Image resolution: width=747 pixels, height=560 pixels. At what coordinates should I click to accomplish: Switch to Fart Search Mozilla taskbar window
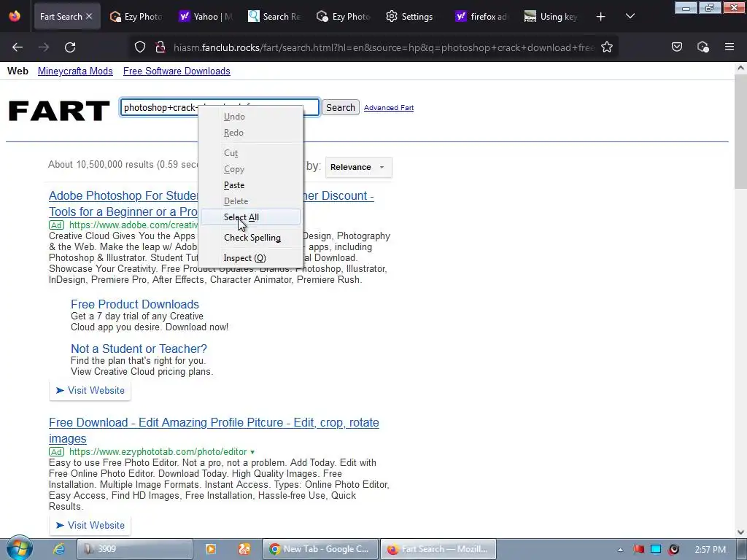point(438,549)
